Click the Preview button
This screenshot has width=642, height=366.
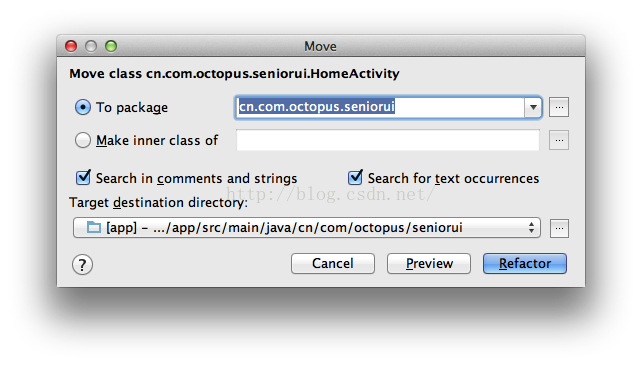click(429, 263)
